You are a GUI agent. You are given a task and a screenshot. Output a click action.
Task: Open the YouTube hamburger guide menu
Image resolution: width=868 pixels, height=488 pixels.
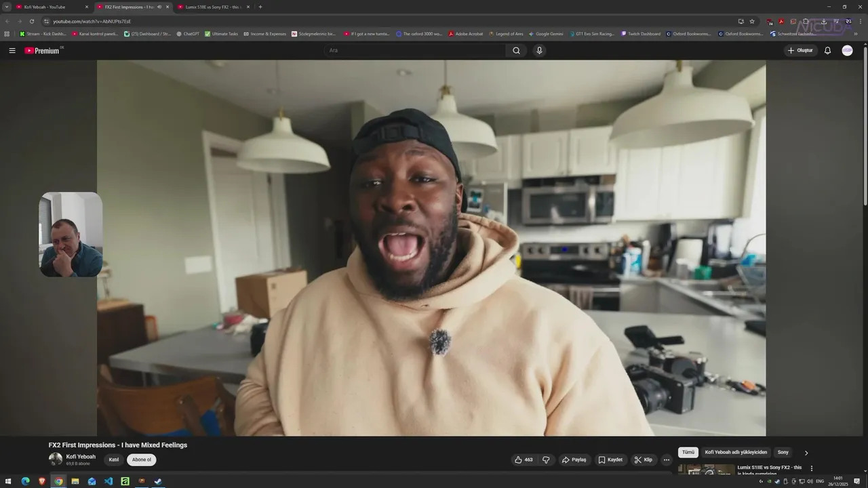12,50
